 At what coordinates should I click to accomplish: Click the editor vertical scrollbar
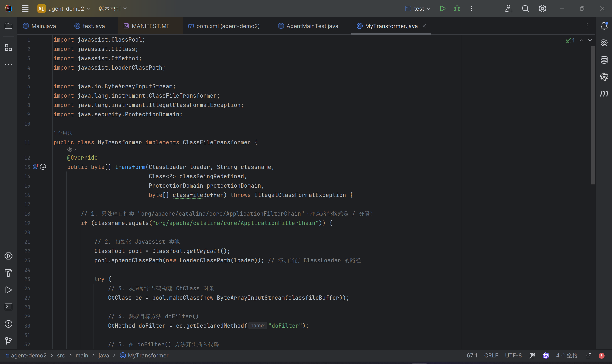coord(593,115)
